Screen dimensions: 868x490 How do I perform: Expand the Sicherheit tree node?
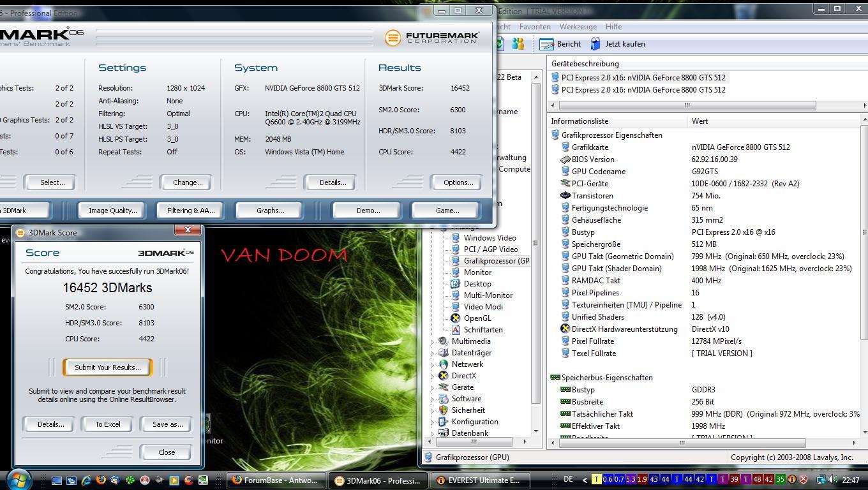pyautogui.click(x=433, y=410)
